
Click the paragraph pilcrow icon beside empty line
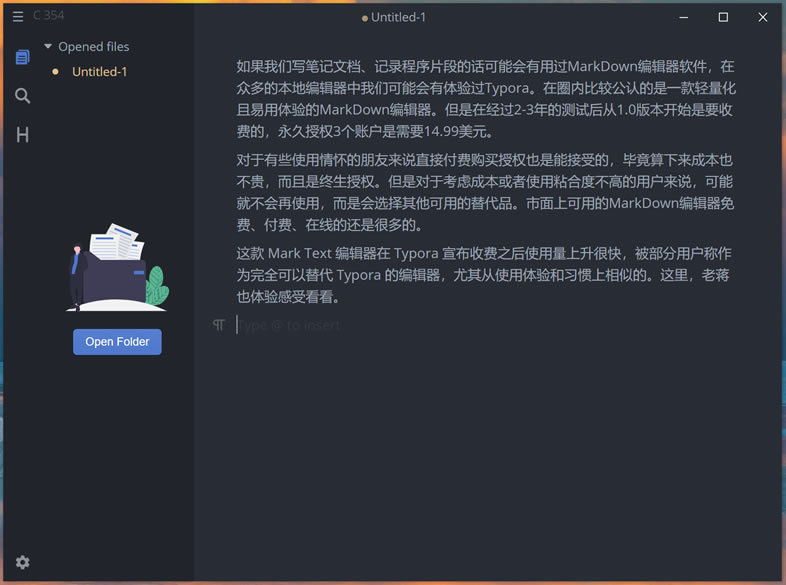pyautogui.click(x=219, y=325)
